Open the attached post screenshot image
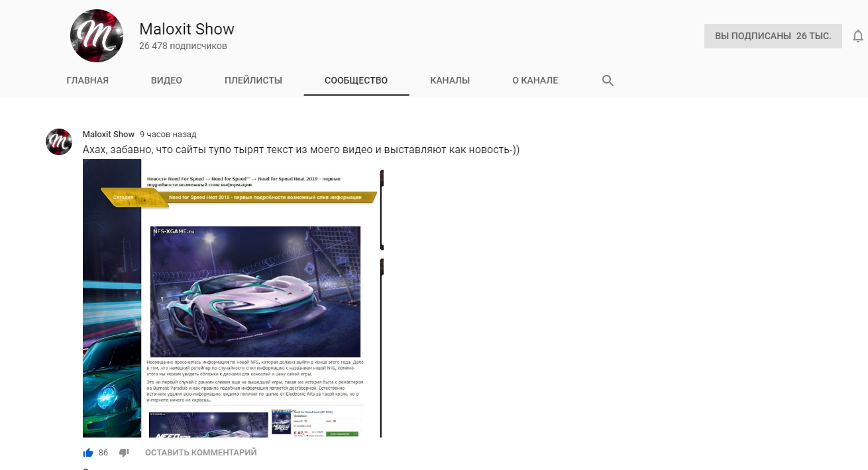 [x=233, y=298]
